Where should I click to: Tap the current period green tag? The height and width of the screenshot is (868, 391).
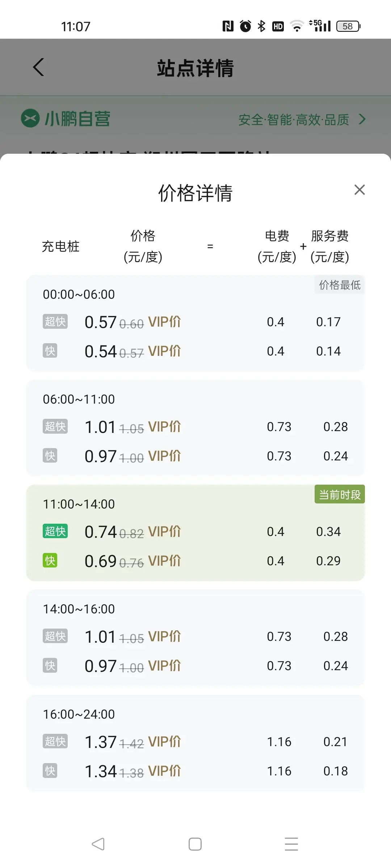tap(340, 494)
